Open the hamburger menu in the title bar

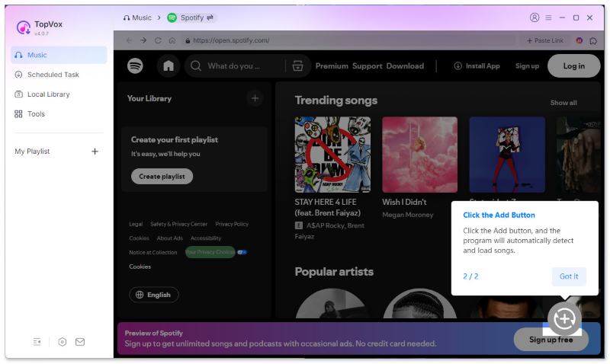(x=548, y=18)
